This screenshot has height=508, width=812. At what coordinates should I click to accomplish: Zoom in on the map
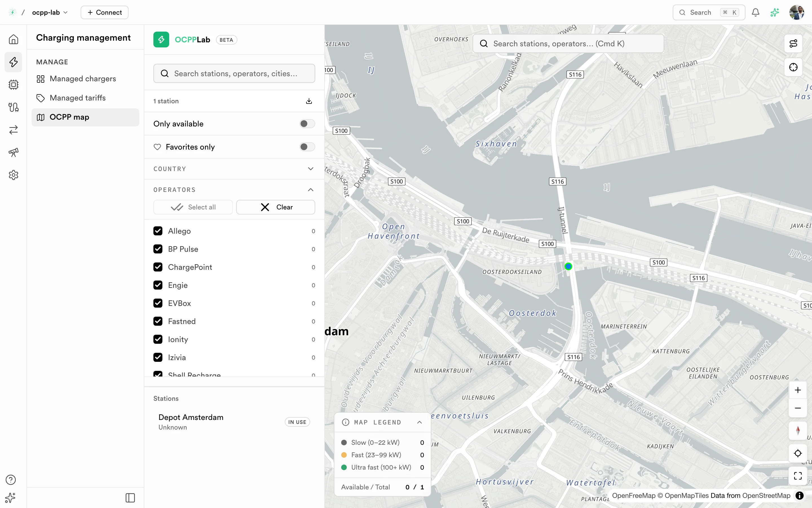point(798,390)
